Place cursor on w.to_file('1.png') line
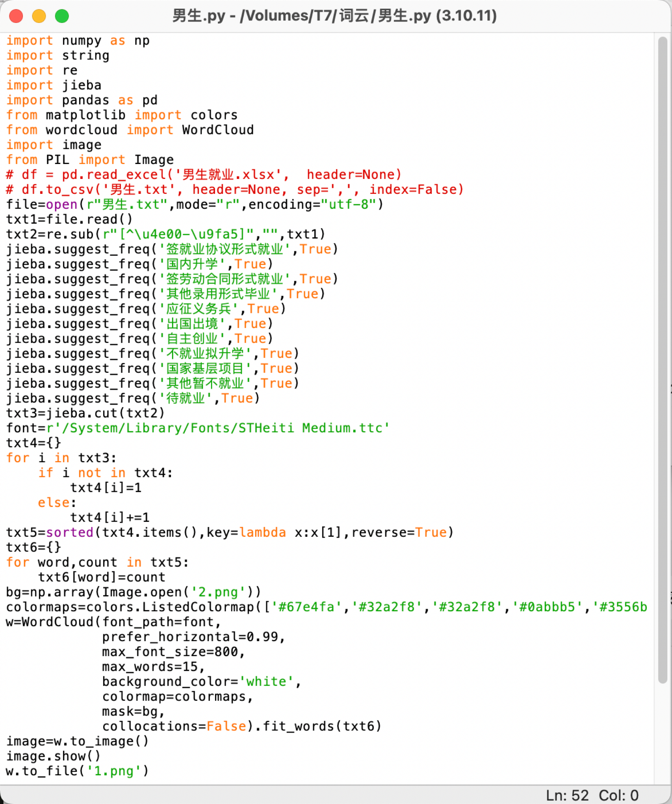The image size is (672, 804). 78,771
